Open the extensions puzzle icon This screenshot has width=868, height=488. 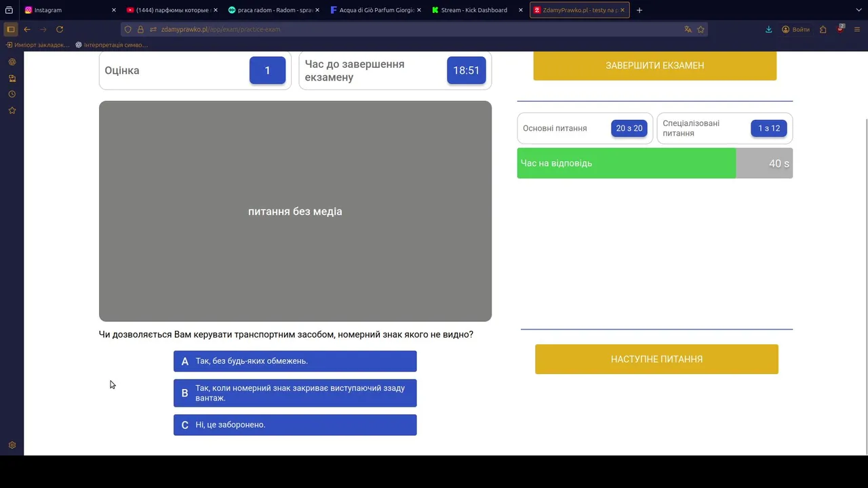pyautogui.click(x=823, y=29)
